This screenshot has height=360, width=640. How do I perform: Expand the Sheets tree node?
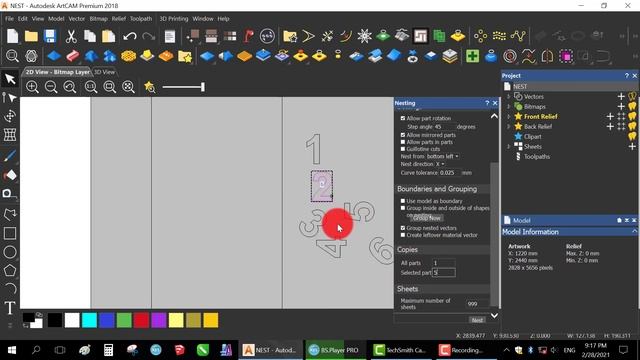pyautogui.click(x=509, y=146)
